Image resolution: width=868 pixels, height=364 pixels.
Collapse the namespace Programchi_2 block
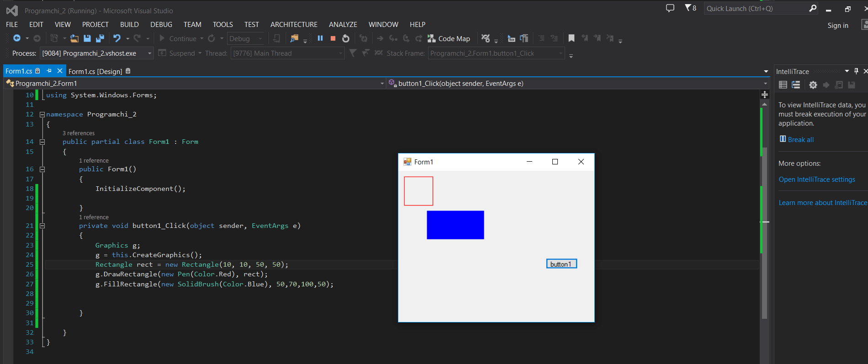[x=42, y=115]
